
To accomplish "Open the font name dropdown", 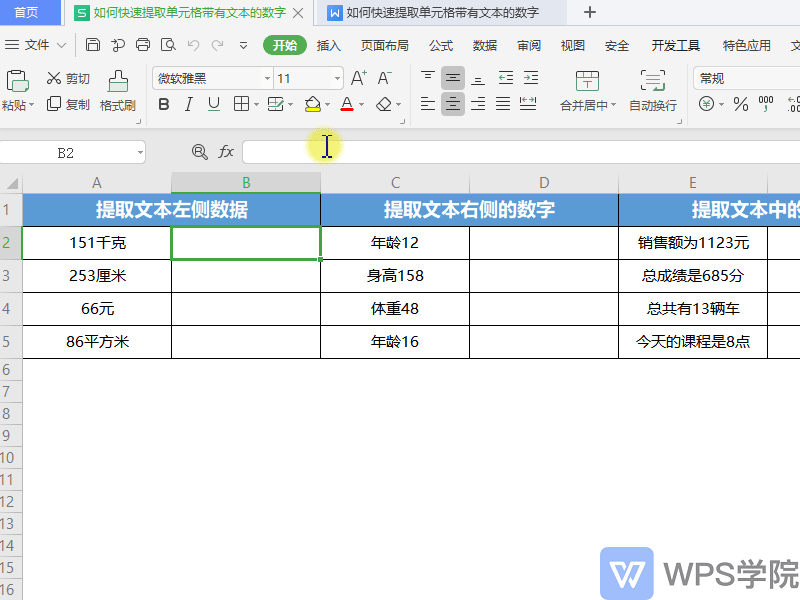I will 267,79.
